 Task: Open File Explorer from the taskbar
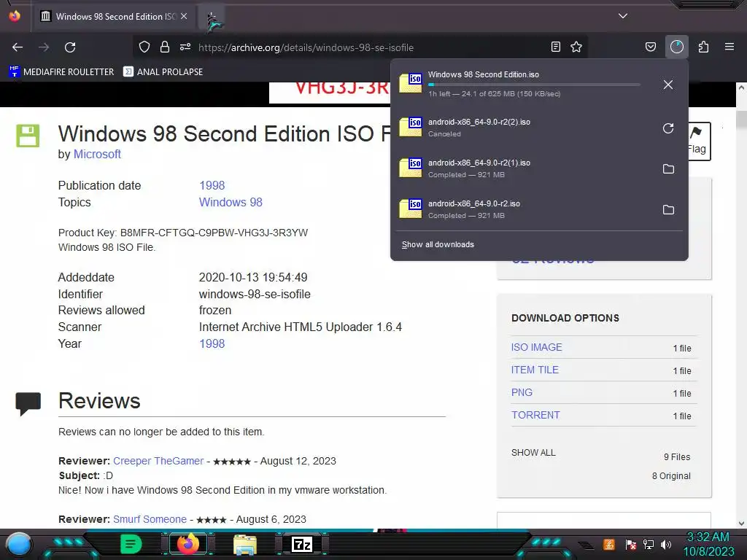pos(245,544)
